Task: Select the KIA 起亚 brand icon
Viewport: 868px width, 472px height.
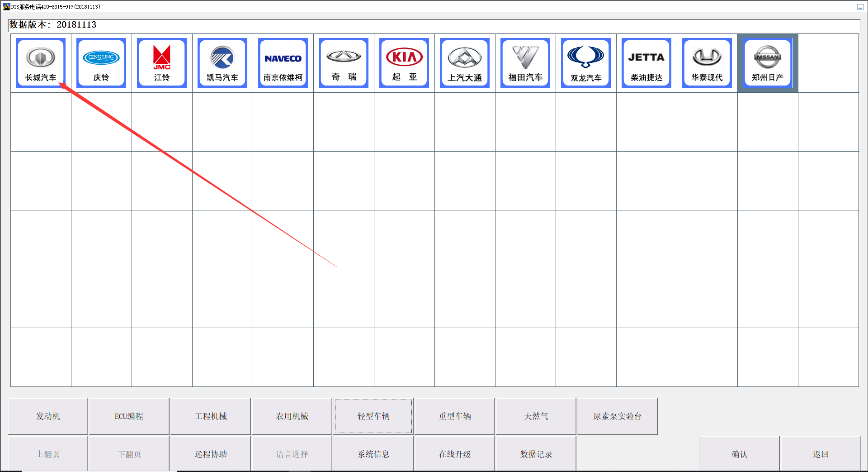Action: pos(404,63)
